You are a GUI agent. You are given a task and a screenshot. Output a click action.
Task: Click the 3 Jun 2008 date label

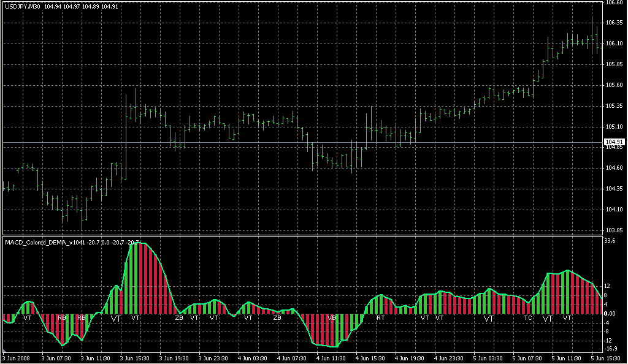(16, 358)
